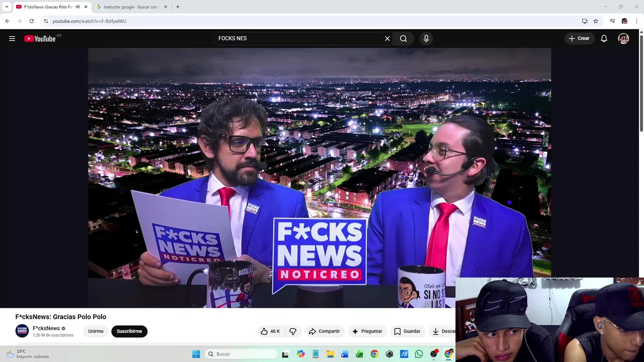Screen dimensions: 644x362
Task: Click the video player frame
Action: click(x=319, y=177)
